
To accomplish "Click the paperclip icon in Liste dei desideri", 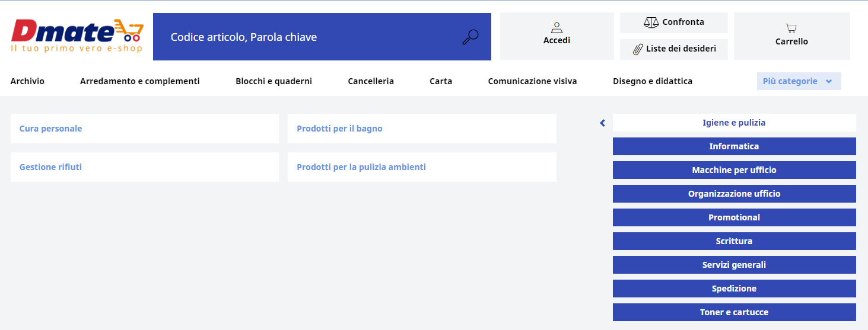I will pos(638,49).
